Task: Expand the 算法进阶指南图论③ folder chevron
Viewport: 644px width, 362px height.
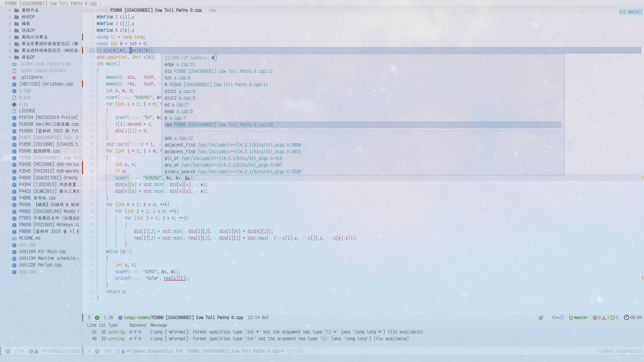Action: (10, 51)
